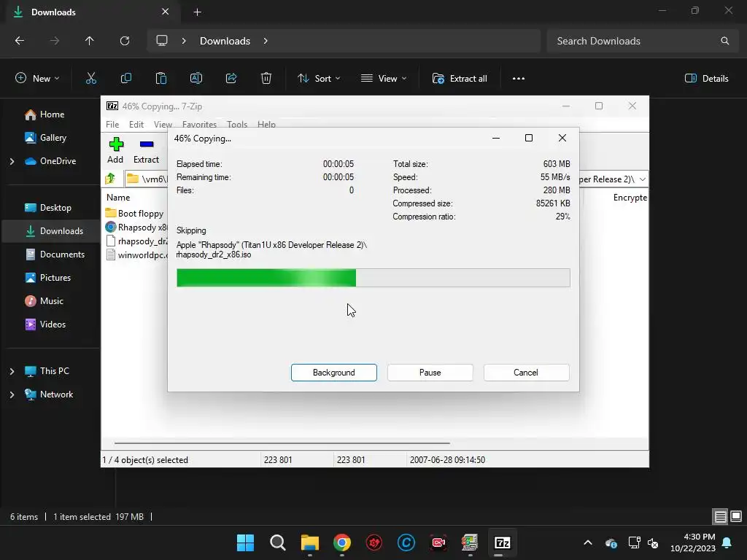
Task: Cancel the copying operation
Action: 526,373
